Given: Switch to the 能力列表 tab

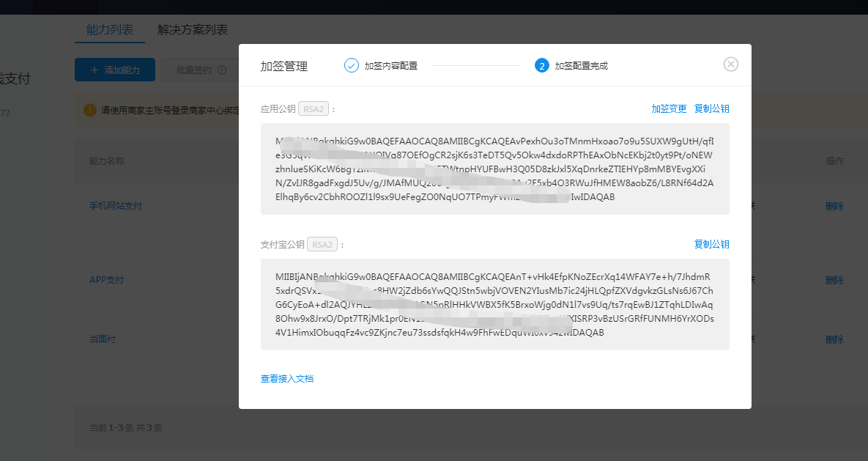Looking at the screenshot, I should point(110,30).
